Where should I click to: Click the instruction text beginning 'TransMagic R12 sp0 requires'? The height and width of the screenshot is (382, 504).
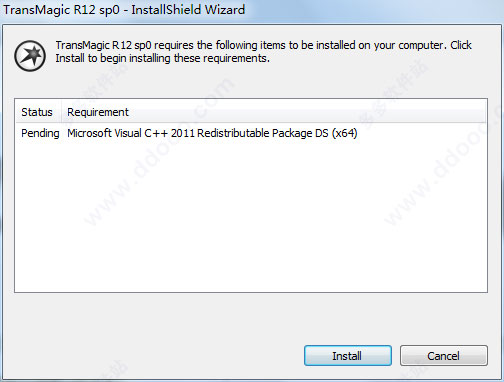point(263,51)
